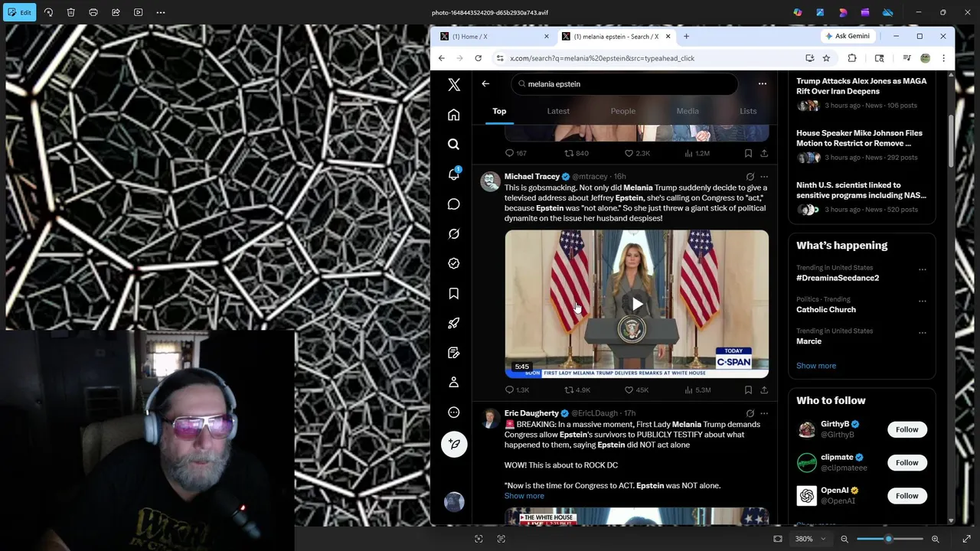Rotate the image in Photos

(48, 12)
